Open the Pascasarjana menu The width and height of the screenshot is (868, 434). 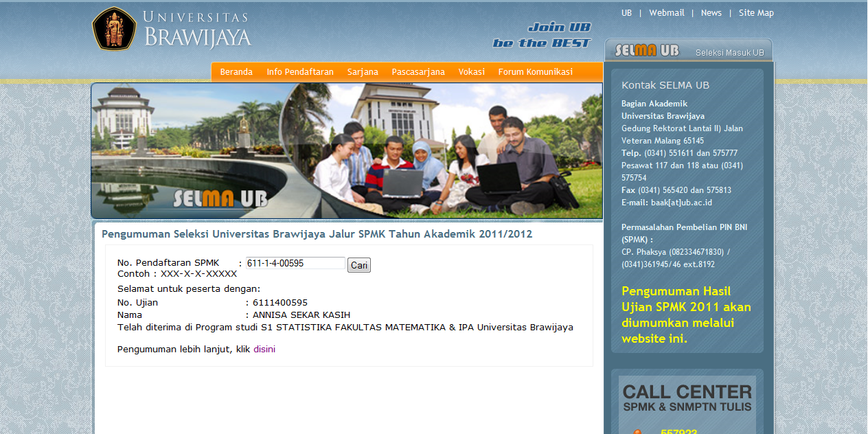click(418, 71)
